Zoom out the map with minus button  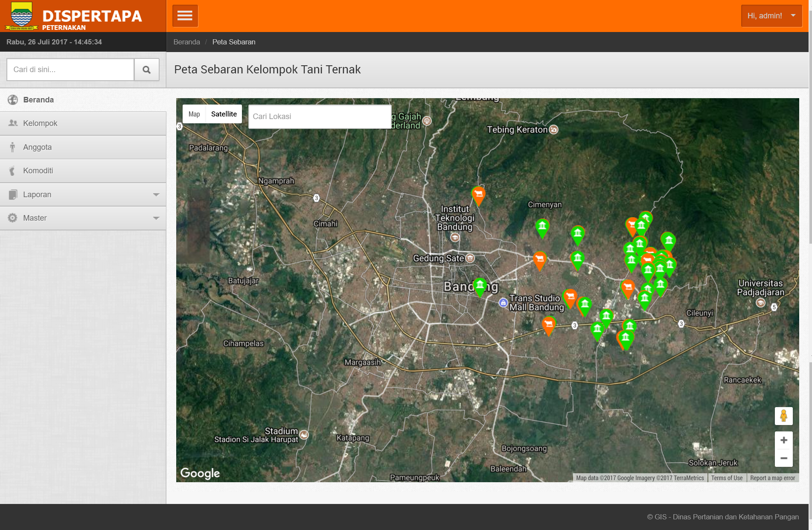point(783,458)
